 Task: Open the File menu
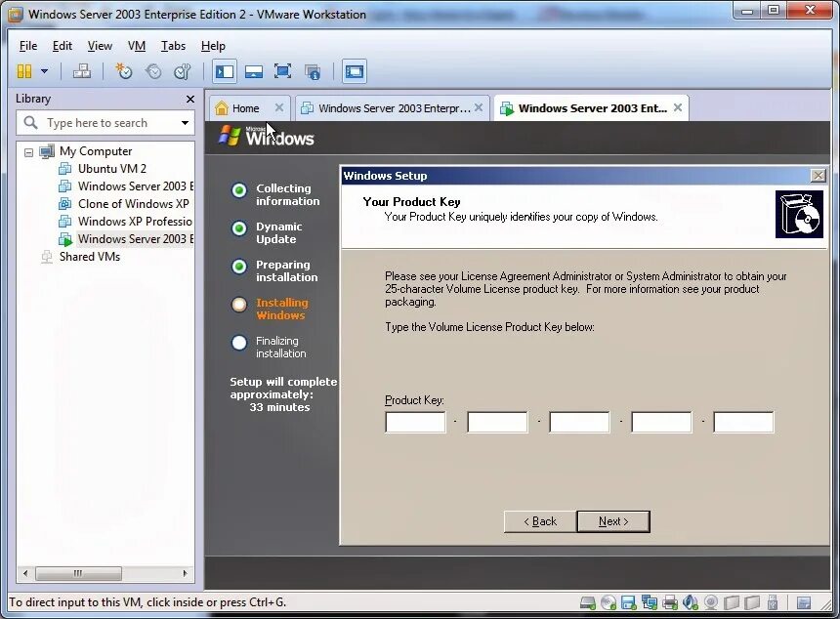pos(28,46)
